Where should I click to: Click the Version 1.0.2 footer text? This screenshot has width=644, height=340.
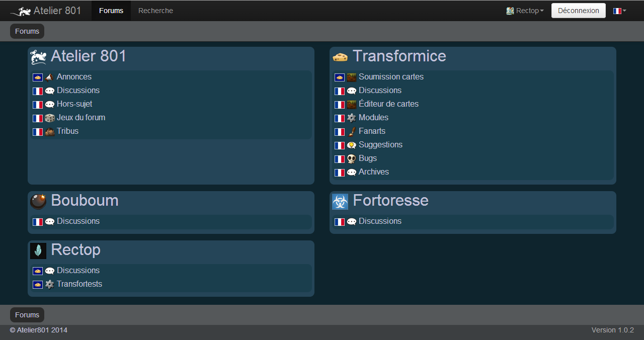coord(613,330)
